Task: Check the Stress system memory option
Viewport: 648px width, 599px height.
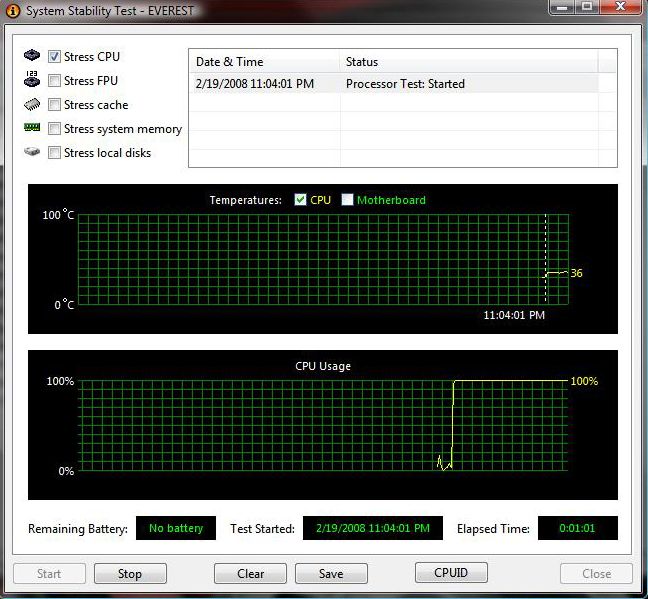Action: click(55, 129)
